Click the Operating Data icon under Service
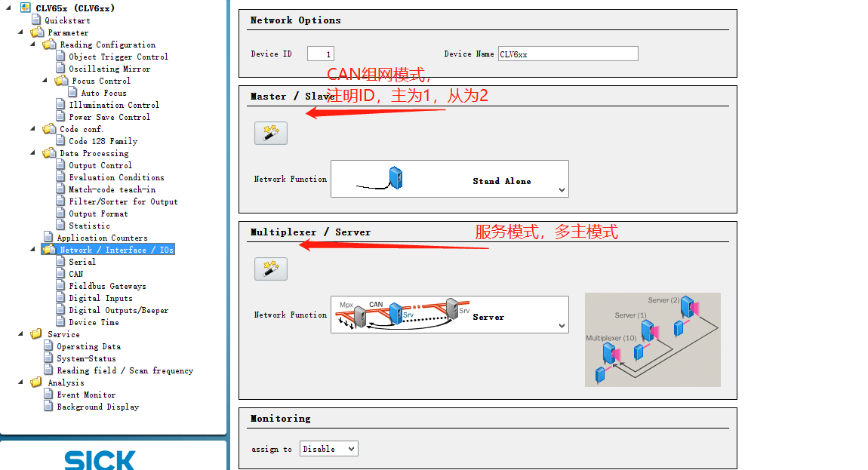 pyautogui.click(x=50, y=346)
